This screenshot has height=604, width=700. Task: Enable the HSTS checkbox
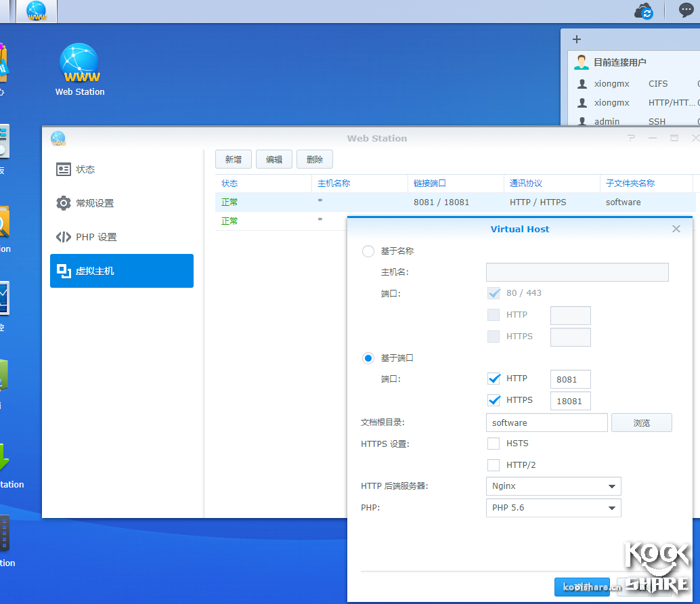point(494,443)
